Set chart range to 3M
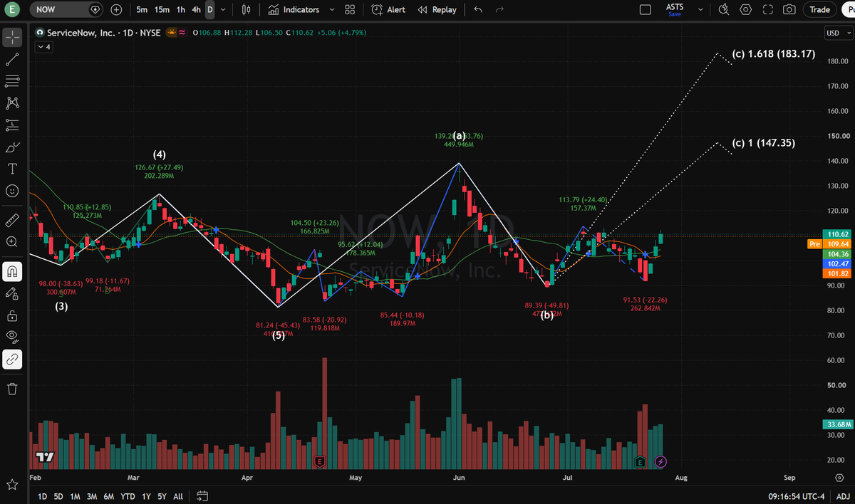 point(92,496)
